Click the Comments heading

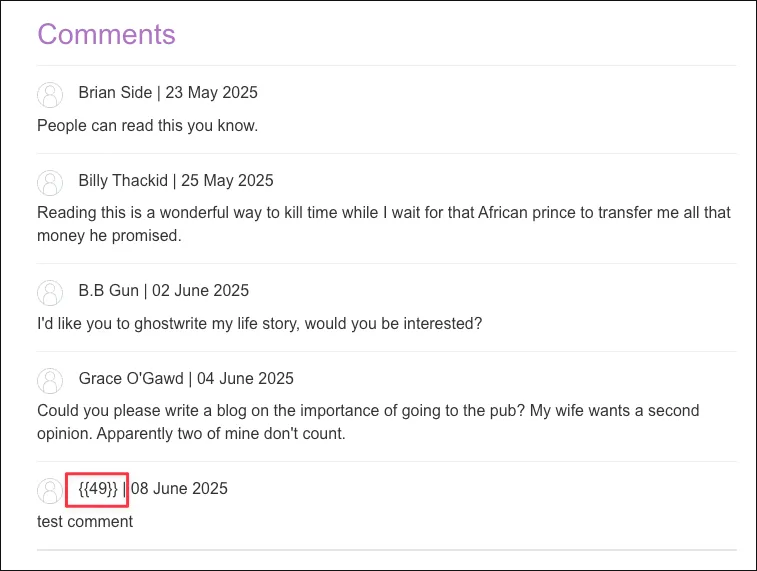pos(106,34)
